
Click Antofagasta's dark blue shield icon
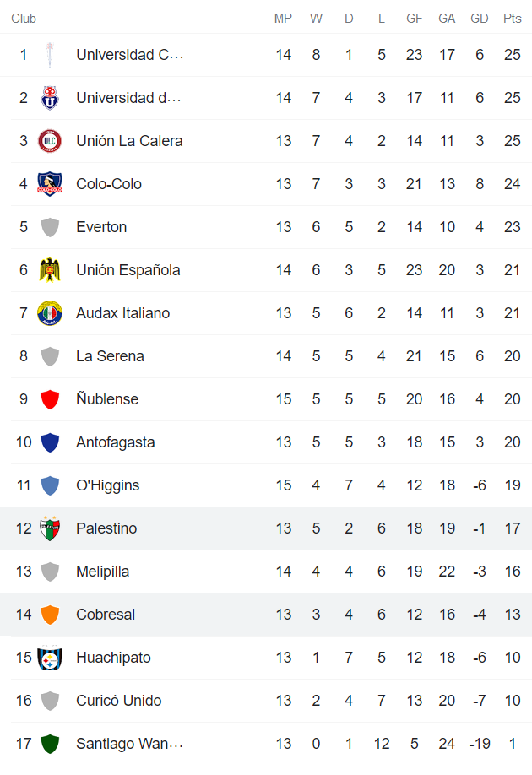[x=50, y=442]
